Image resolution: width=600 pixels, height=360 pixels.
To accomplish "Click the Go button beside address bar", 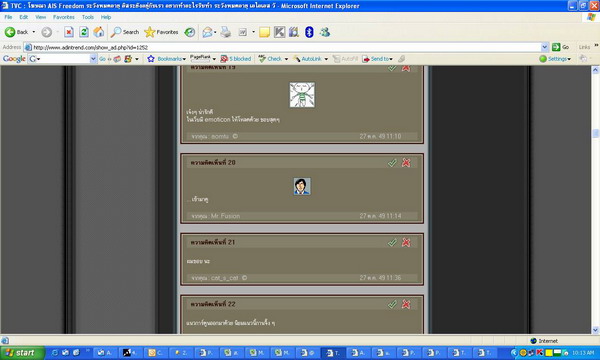I will point(561,47).
